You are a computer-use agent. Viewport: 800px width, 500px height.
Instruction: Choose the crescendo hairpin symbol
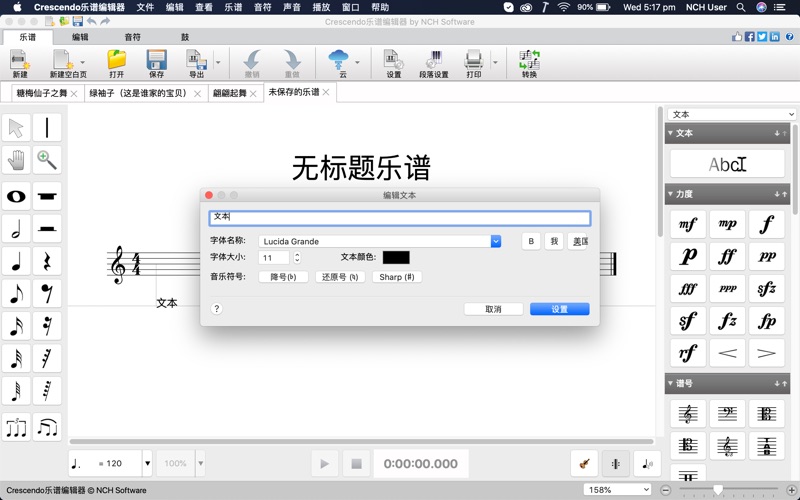pyautogui.click(x=727, y=353)
